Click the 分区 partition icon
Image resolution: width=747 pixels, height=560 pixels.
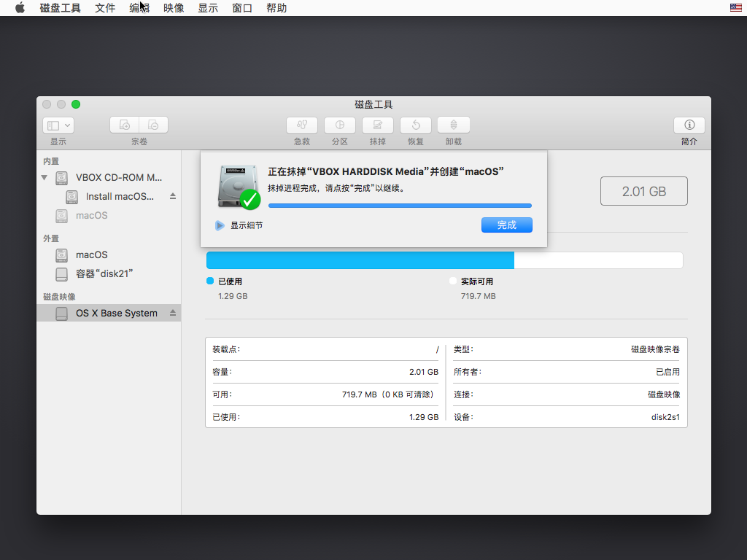(x=340, y=125)
